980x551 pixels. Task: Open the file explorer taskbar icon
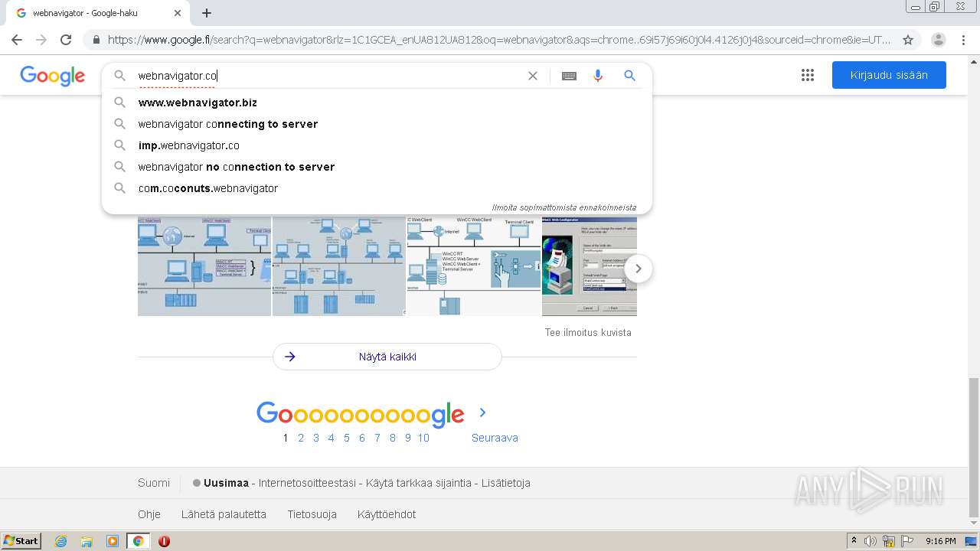[87, 541]
